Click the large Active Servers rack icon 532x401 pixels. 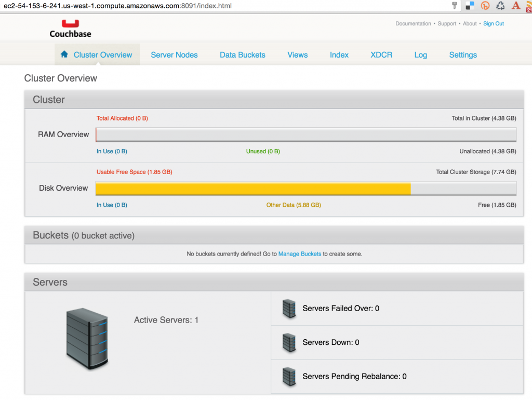tap(87, 339)
